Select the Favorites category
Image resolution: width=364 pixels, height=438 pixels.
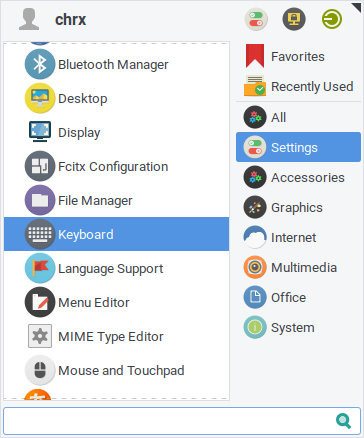tap(298, 57)
